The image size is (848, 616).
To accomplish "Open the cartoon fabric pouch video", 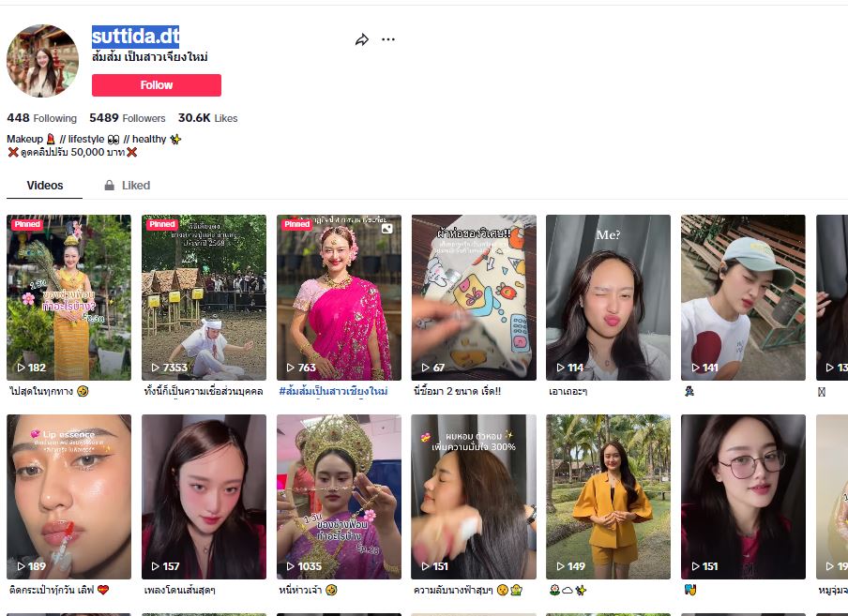I will 474,297.
